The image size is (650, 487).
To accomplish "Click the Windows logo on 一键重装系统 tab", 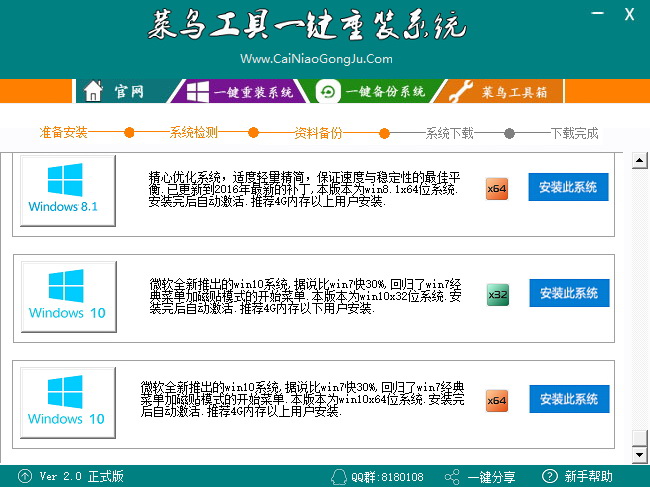I will tap(197, 92).
